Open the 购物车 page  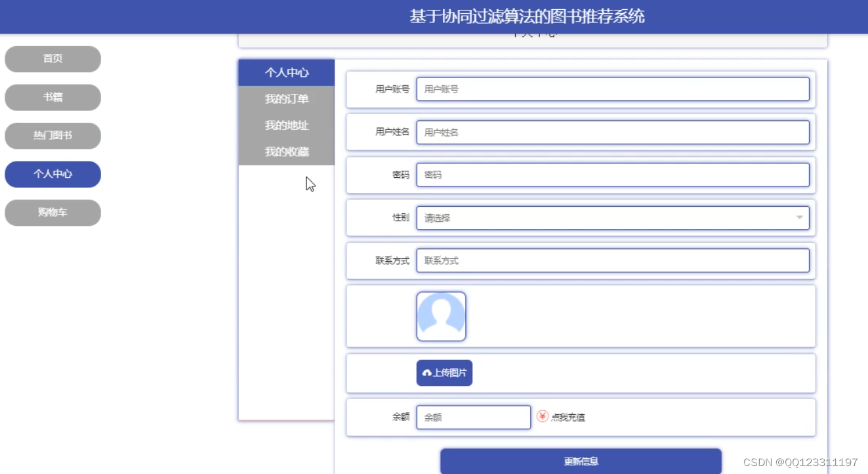coord(52,213)
